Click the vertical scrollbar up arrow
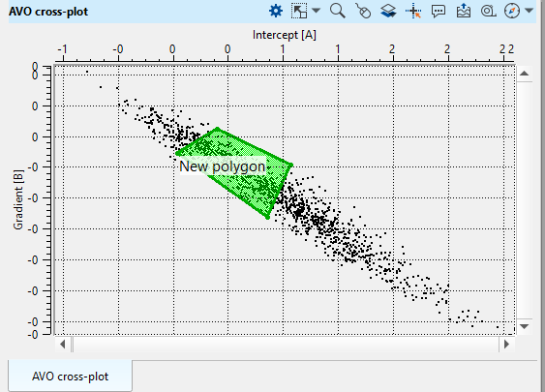The height and width of the screenshot is (392, 545). coord(524,74)
